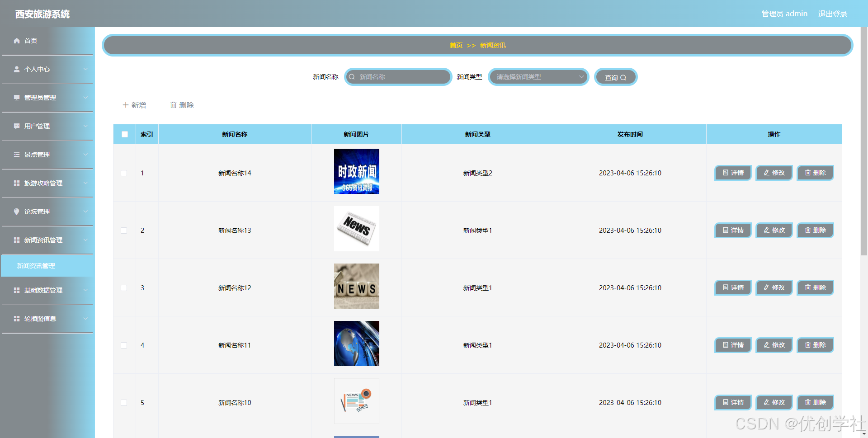
Task: Expand 用户管理 with its chevron arrow
Action: coord(85,126)
